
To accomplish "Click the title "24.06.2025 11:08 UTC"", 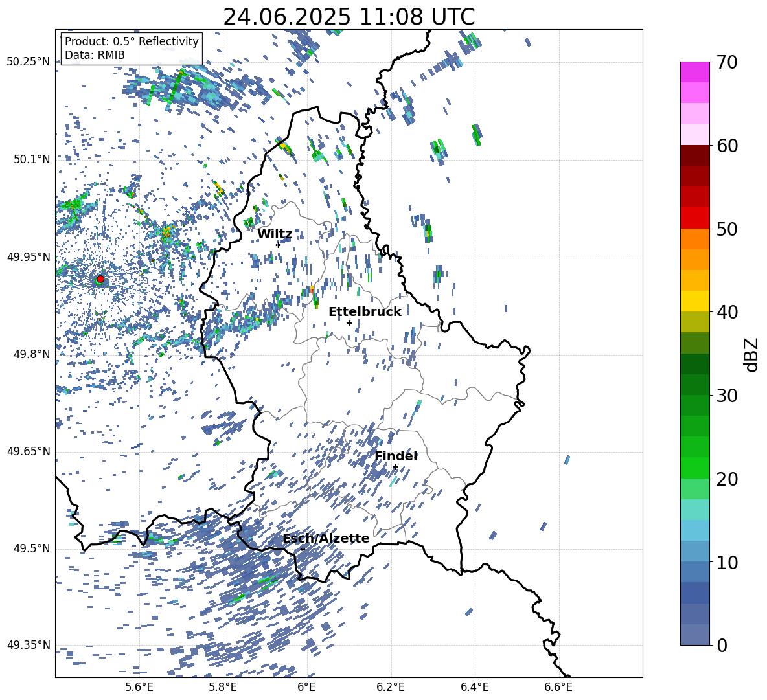I will (x=349, y=17).
